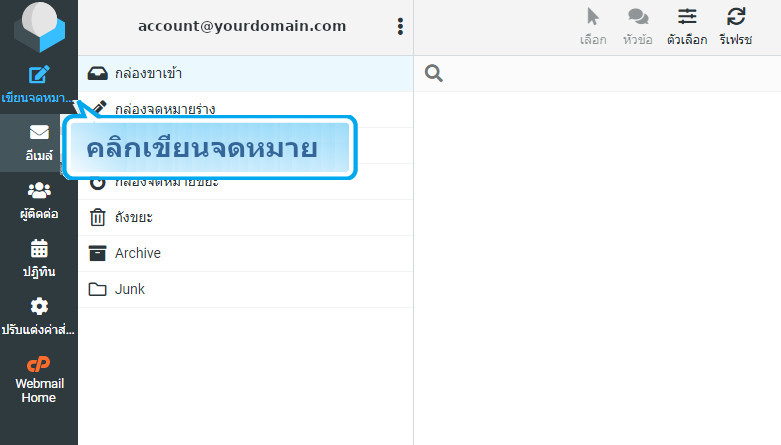
Task: Select the กล่องขาเข้า inbox folder
Action: tap(246, 74)
